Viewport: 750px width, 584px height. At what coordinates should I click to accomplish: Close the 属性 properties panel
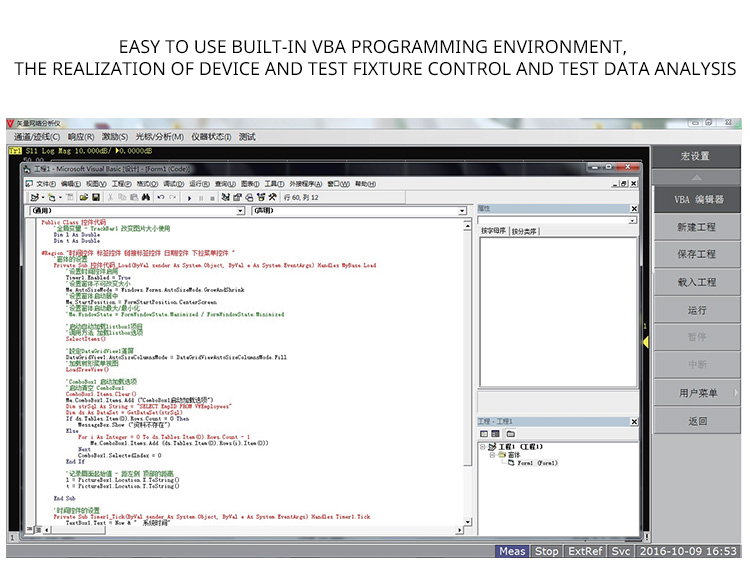pyautogui.click(x=633, y=209)
